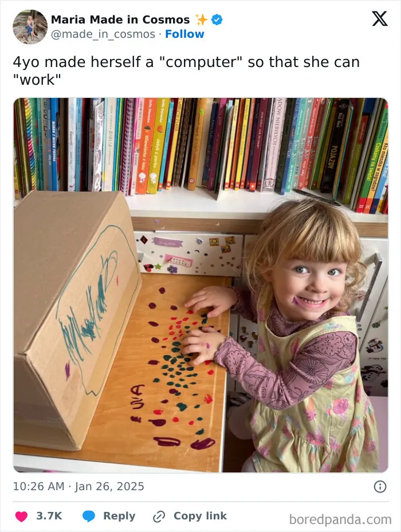Open the X logo in the corner
Image resolution: width=401 pixels, height=532 pixels.
pyautogui.click(x=380, y=19)
